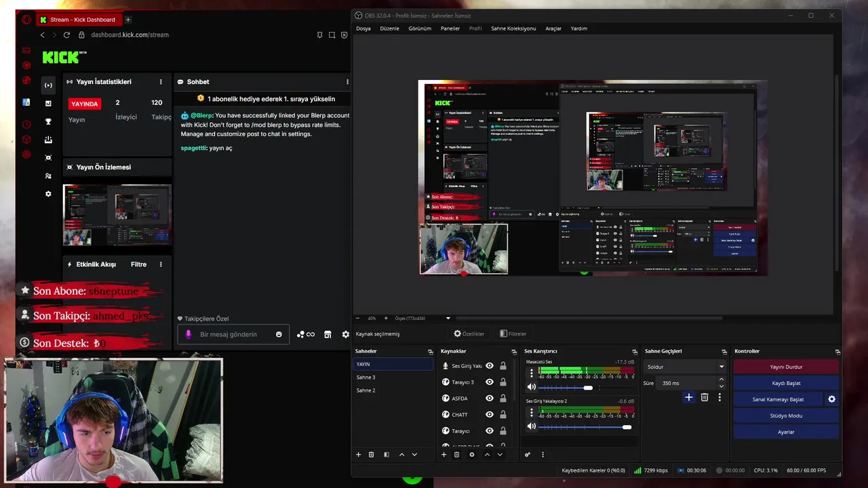Select the Sahne 3 scene
This screenshot has width=868, height=488.
(x=393, y=378)
